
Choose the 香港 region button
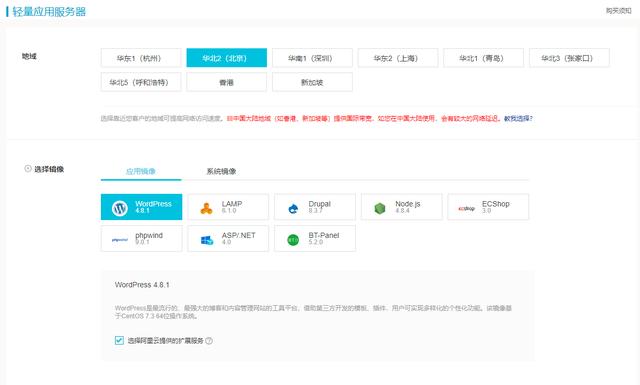tap(227, 82)
